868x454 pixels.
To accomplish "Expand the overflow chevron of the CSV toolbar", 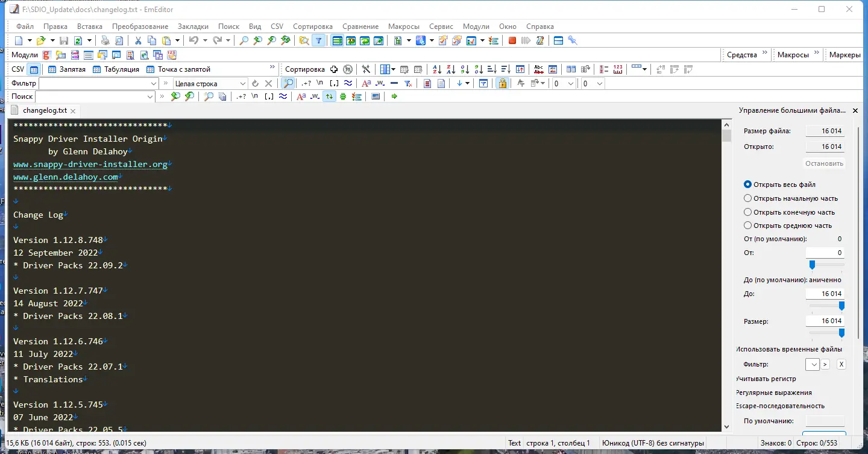I will pos(272,68).
